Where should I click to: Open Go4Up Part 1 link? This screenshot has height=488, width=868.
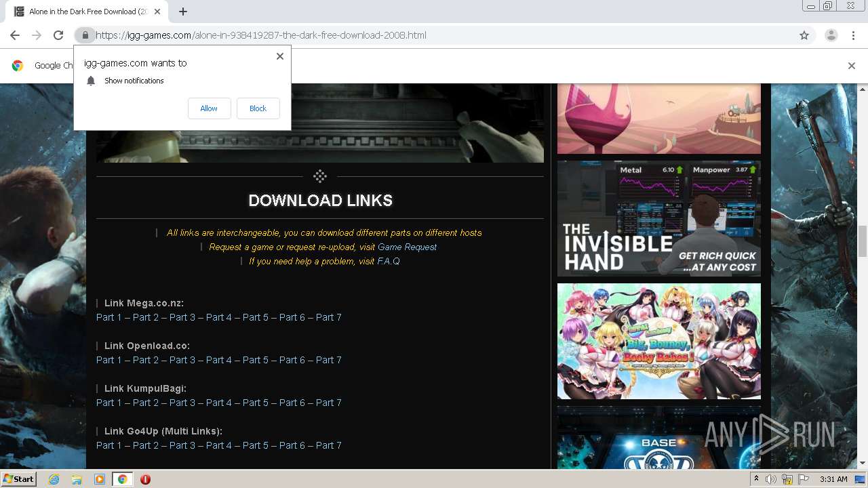(109, 445)
